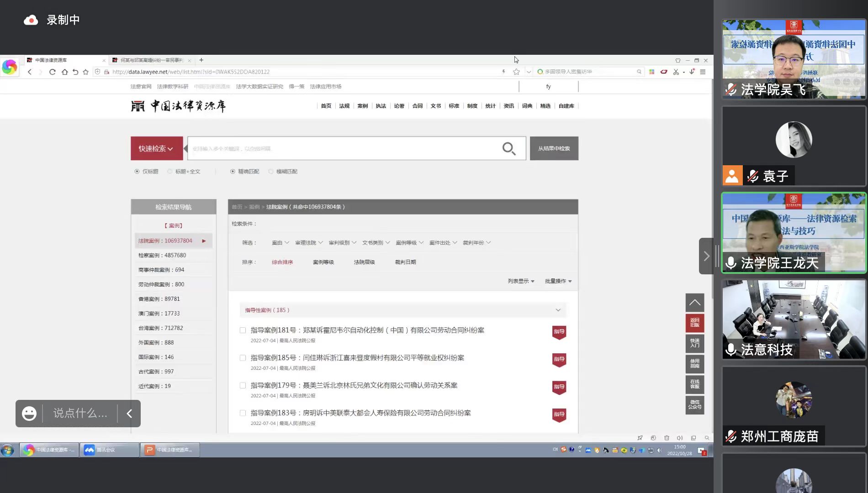The height and width of the screenshot is (493, 868).
Task: Open case 指导案例179号 聂美兰 title
Action: (x=354, y=385)
